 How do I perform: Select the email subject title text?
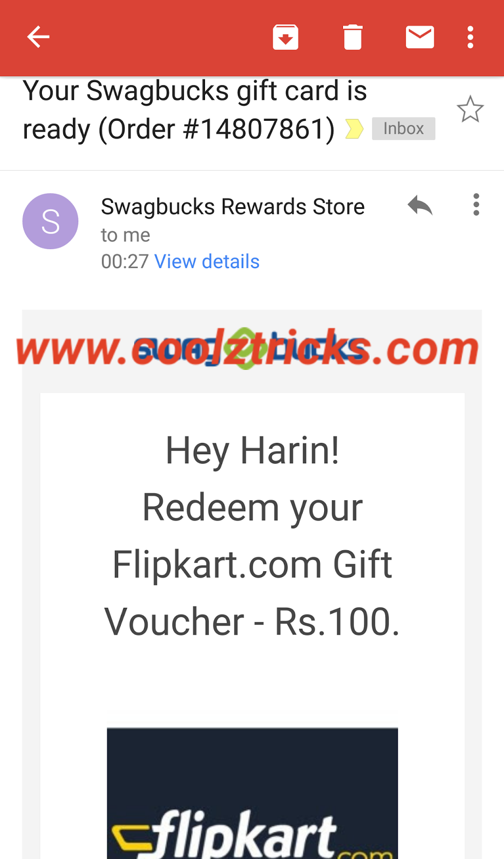point(195,110)
